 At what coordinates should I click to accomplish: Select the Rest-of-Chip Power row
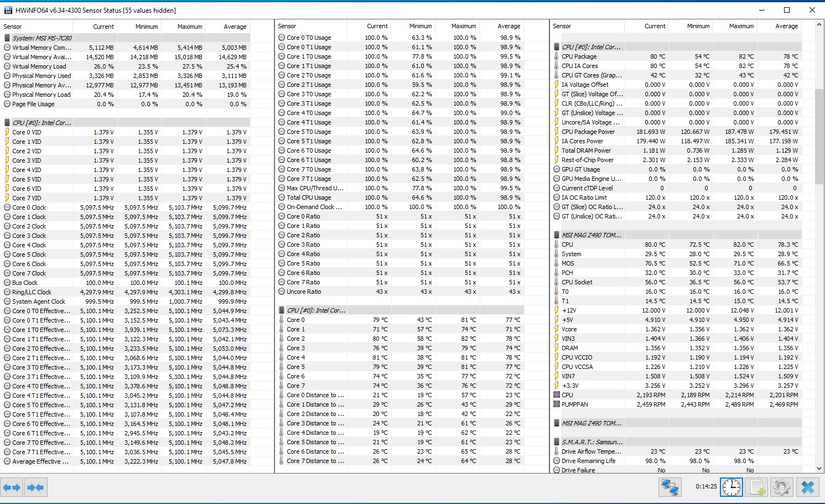pos(677,160)
